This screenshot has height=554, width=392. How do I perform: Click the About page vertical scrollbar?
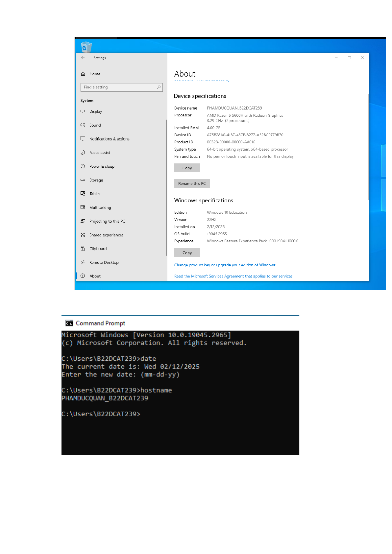[368, 147]
